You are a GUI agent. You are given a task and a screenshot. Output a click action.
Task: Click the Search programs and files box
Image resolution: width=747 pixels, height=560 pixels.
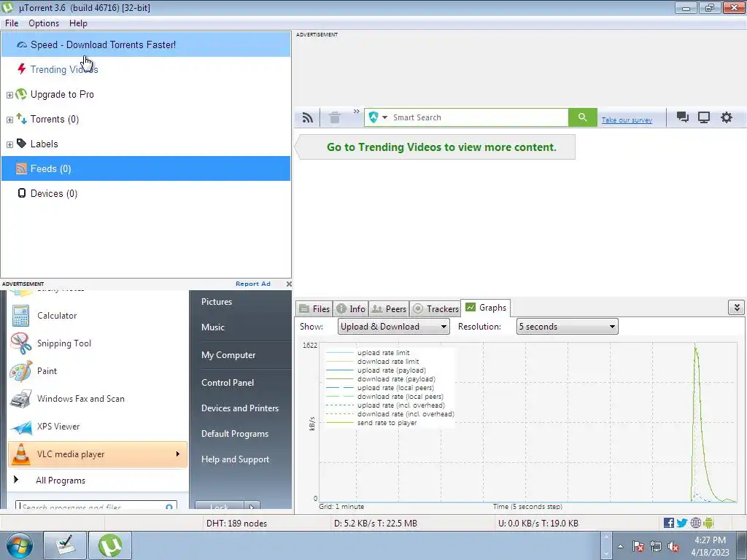(96, 505)
